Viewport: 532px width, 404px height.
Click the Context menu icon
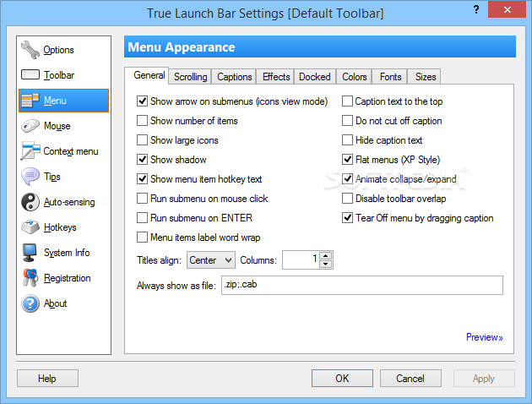[x=30, y=150]
